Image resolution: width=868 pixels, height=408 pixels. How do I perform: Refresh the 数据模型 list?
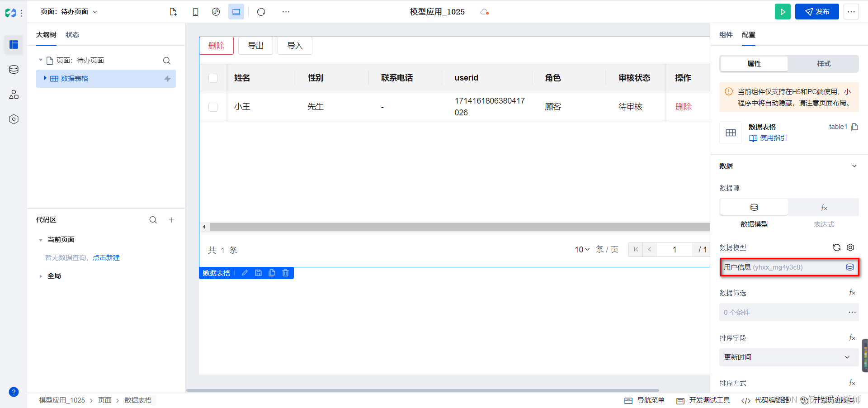click(837, 247)
